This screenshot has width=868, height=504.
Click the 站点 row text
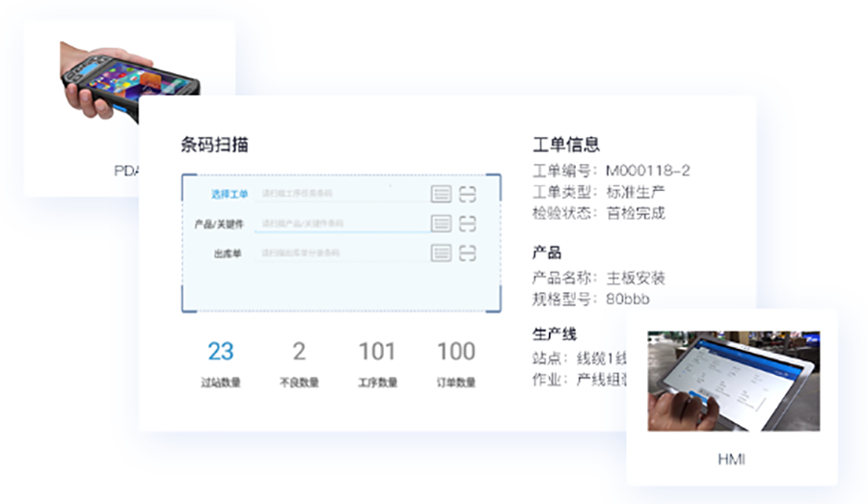tap(579, 358)
